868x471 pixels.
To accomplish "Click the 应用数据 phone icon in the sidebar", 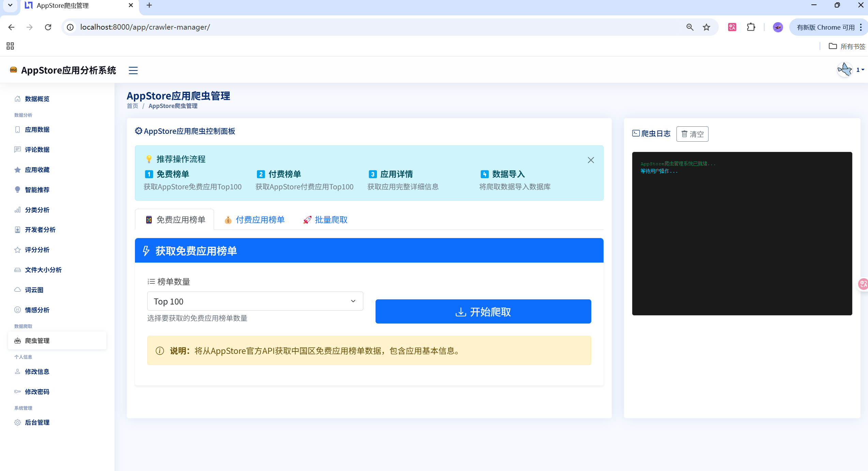I will click(17, 129).
